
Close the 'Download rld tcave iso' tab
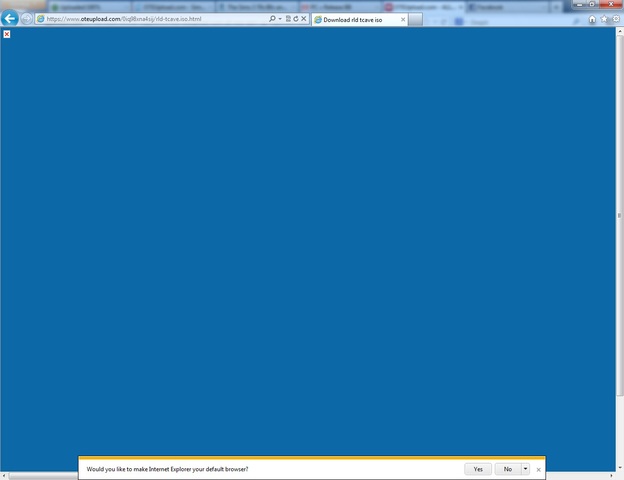(x=401, y=19)
